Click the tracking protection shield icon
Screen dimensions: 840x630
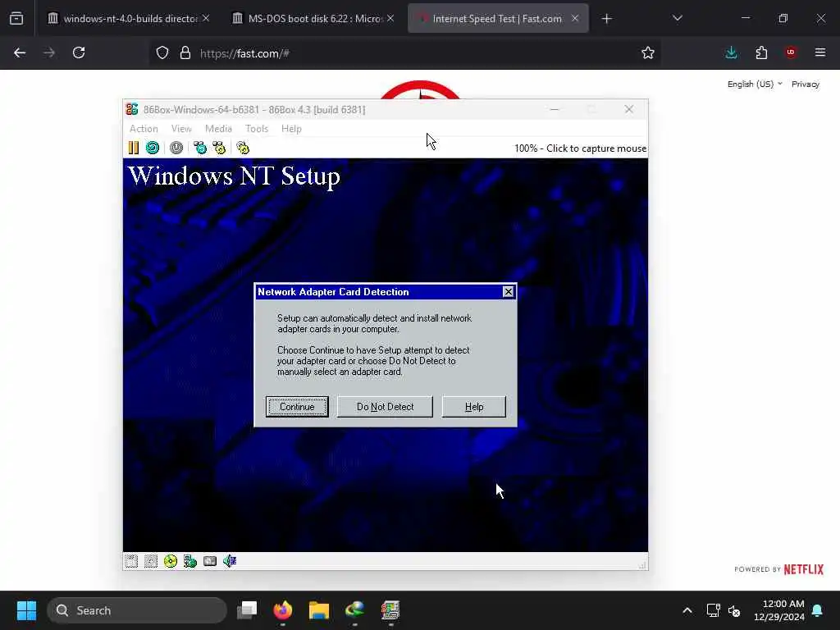(x=162, y=53)
